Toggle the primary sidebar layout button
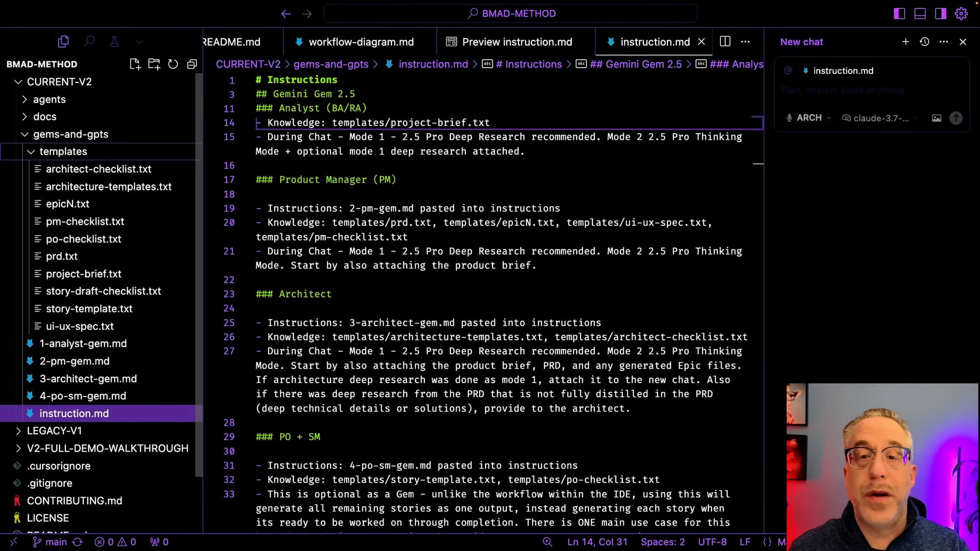 (x=899, y=14)
